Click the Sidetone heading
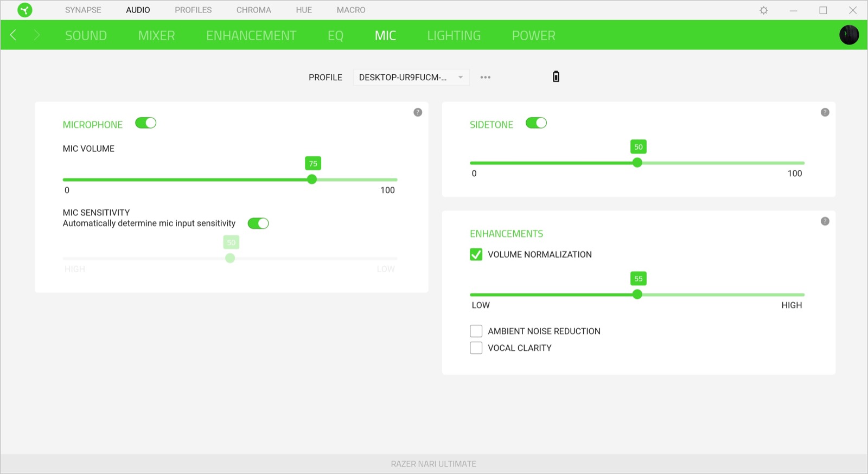 [x=492, y=125]
